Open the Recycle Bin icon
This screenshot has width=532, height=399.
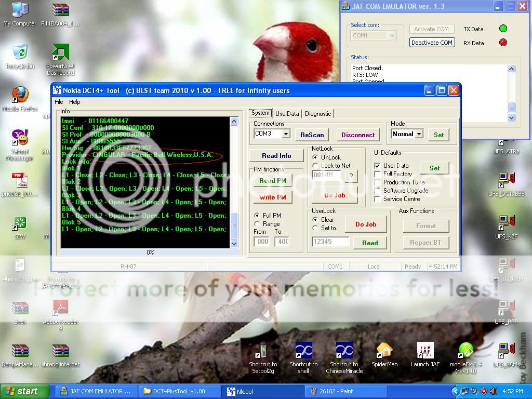[x=20, y=53]
